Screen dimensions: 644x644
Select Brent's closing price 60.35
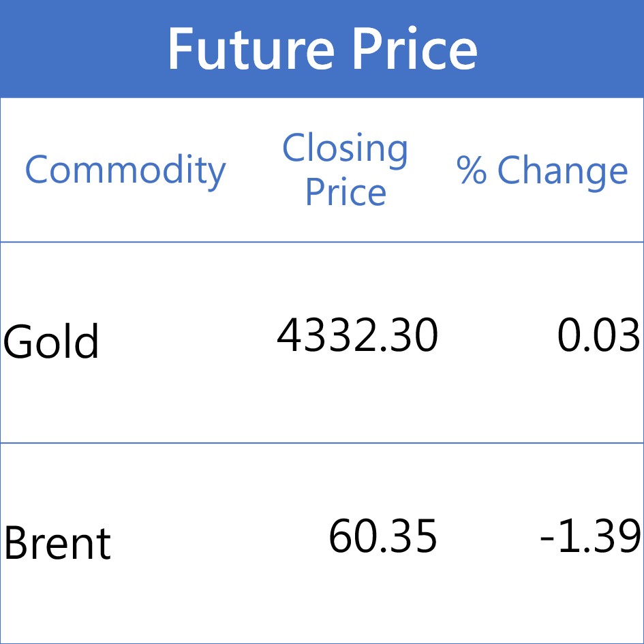[383, 537]
